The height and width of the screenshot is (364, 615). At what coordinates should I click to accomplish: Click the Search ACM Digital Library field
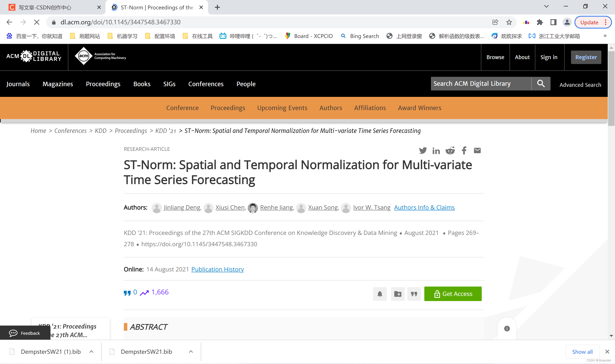click(x=480, y=84)
